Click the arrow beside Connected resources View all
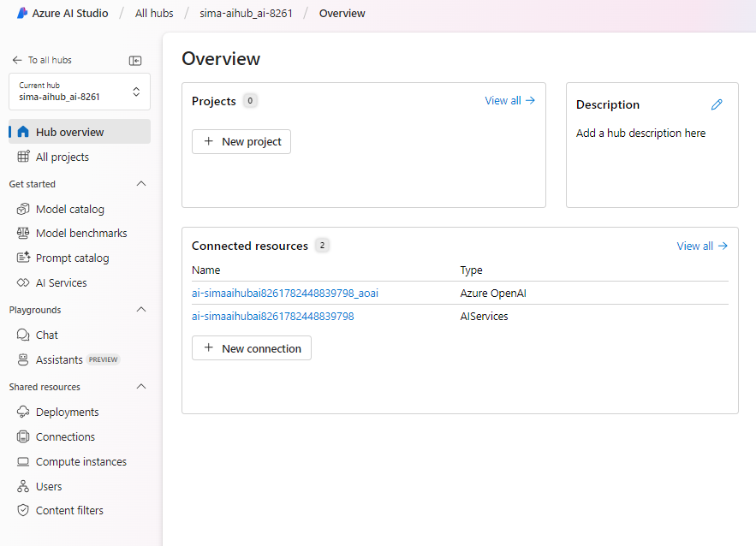756x546 pixels. (x=723, y=246)
